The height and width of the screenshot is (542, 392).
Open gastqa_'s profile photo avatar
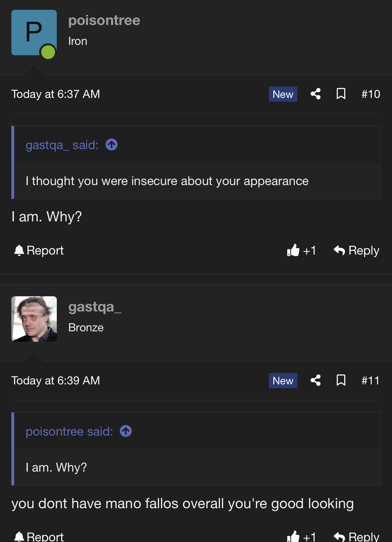pyautogui.click(x=34, y=319)
